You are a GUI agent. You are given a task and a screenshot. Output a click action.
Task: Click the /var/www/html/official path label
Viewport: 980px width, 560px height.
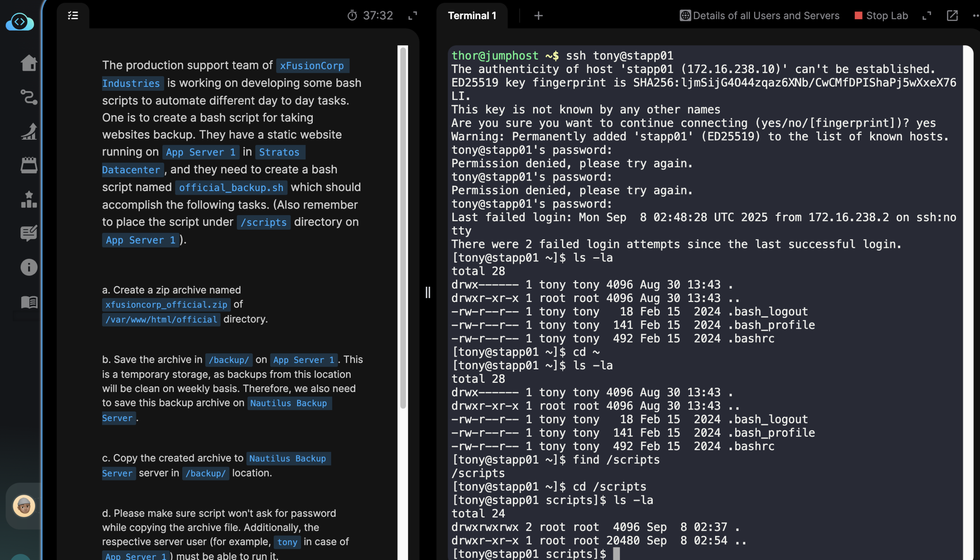(x=161, y=319)
